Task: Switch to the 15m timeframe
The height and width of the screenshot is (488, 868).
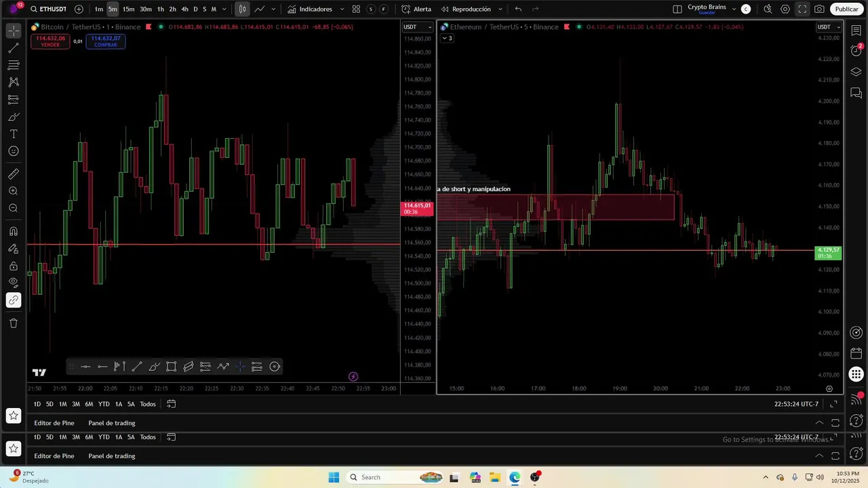Action: (x=128, y=9)
